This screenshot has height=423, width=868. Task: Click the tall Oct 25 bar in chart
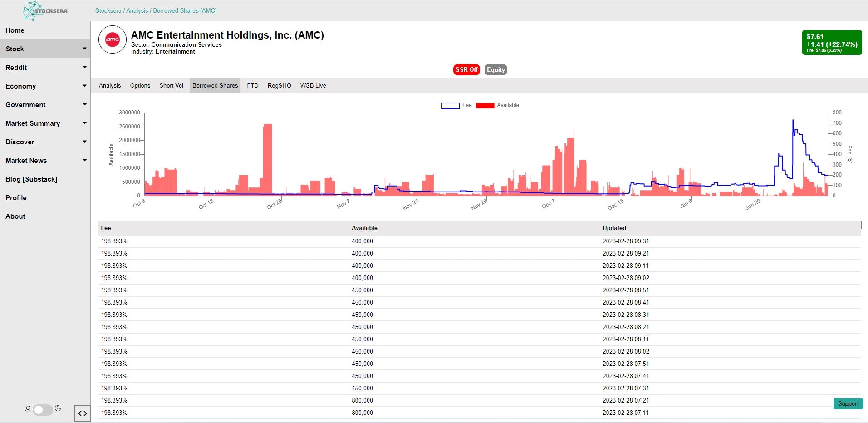tap(268, 159)
